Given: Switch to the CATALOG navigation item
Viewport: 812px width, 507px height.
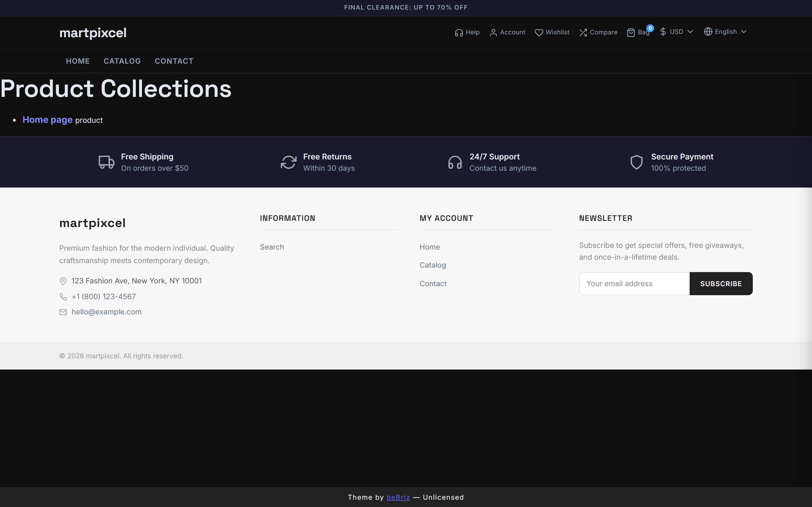Looking at the screenshot, I should point(122,61).
